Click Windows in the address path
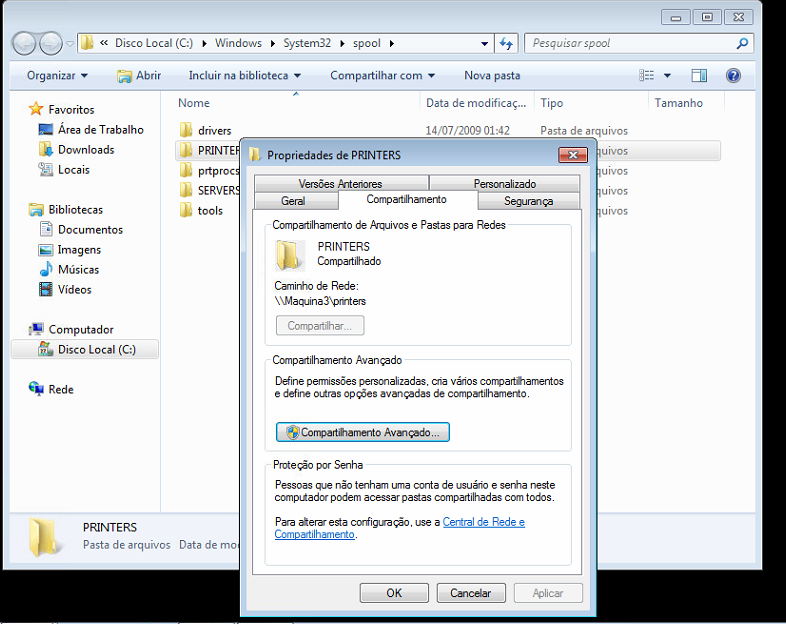 pyautogui.click(x=238, y=43)
